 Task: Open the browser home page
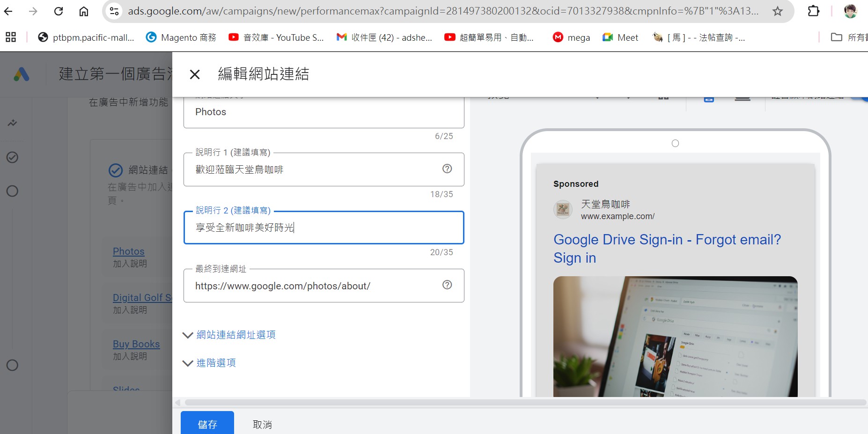[x=84, y=11]
